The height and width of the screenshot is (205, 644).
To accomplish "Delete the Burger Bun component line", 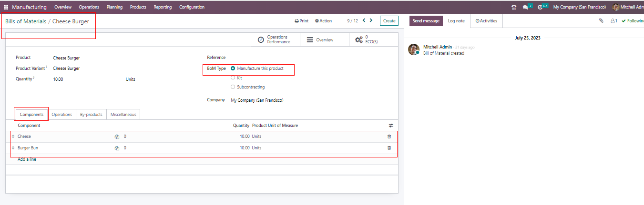I will 389,148.
